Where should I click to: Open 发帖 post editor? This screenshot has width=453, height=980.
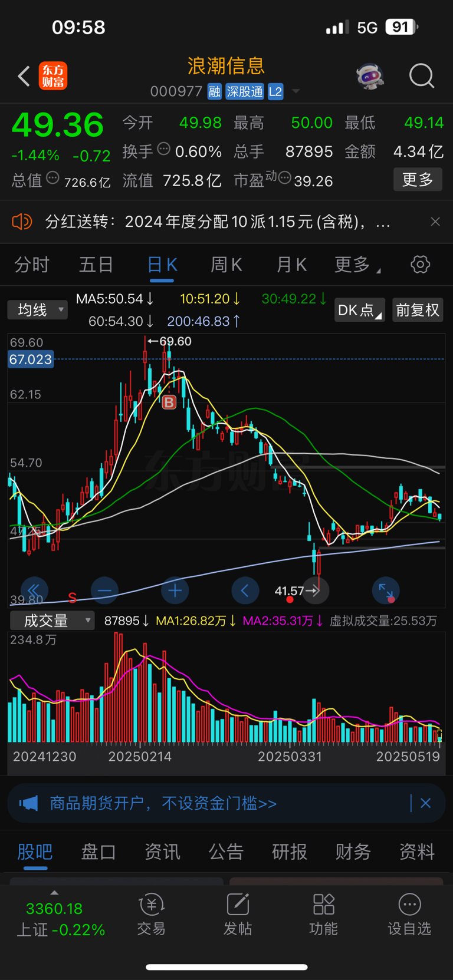coord(238,915)
